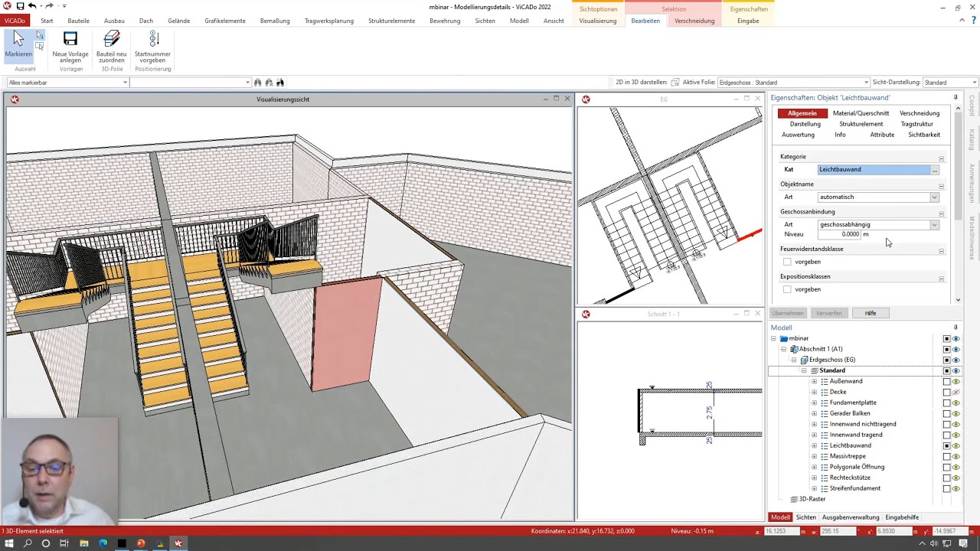Click the Verwerfen button

point(829,313)
